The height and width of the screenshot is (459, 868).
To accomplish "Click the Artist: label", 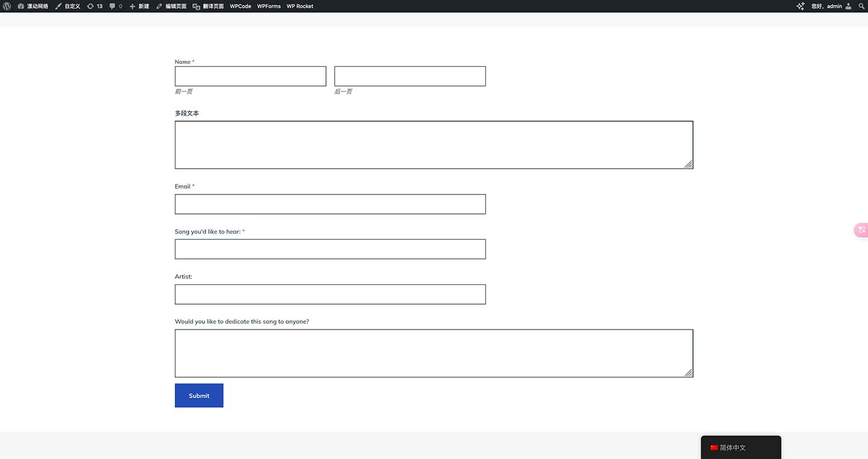I will [183, 276].
